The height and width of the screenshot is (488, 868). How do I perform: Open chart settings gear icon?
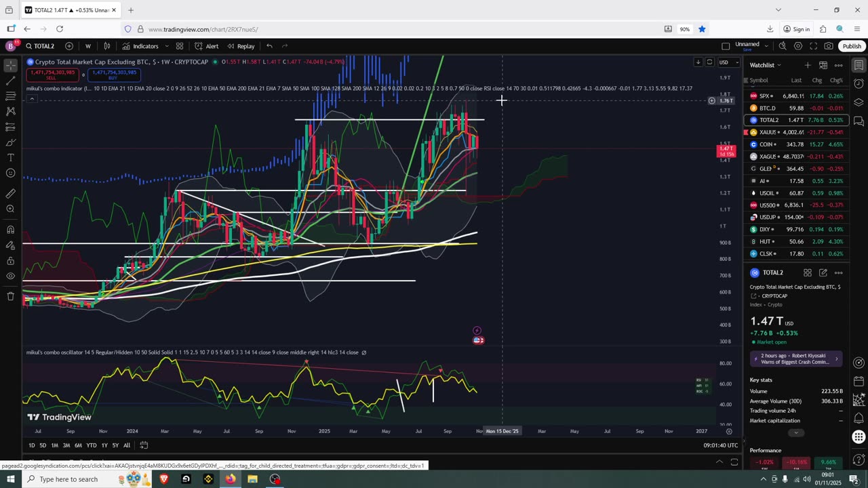coord(798,46)
